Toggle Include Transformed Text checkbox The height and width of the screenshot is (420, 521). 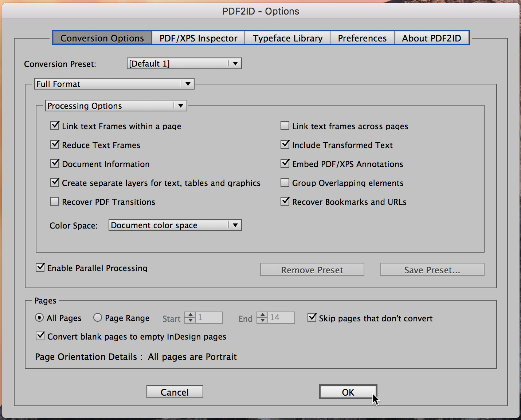tap(285, 144)
